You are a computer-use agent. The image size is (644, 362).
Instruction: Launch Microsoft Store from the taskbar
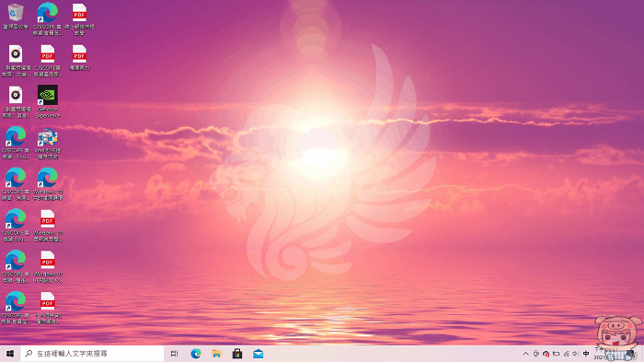pyautogui.click(x=237, y=354)
